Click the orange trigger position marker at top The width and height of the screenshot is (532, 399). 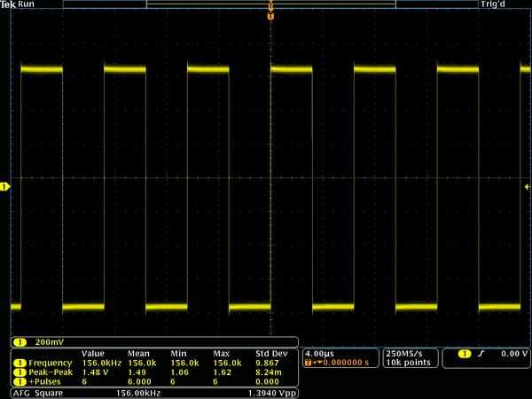pos(270,16)
